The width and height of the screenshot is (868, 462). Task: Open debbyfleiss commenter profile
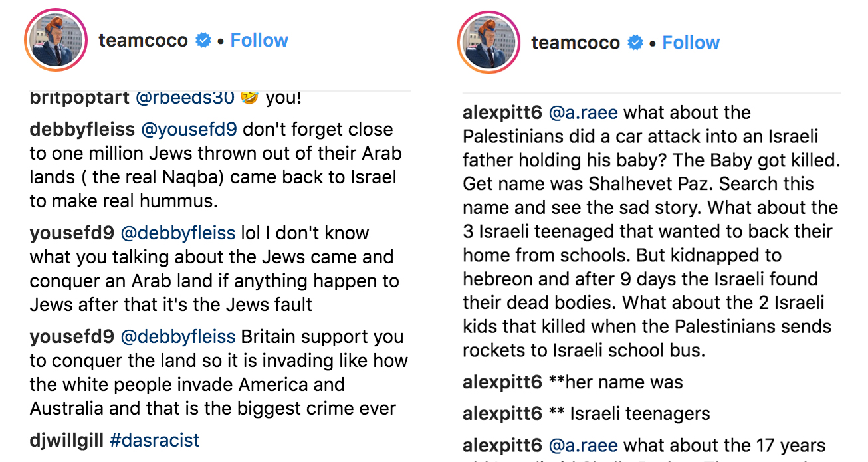[82, 130]
